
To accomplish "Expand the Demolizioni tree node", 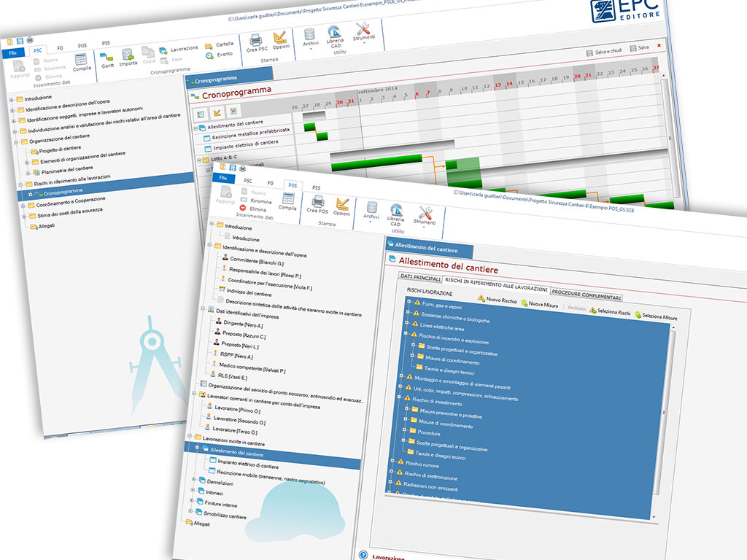I will [x=194, y=479].
